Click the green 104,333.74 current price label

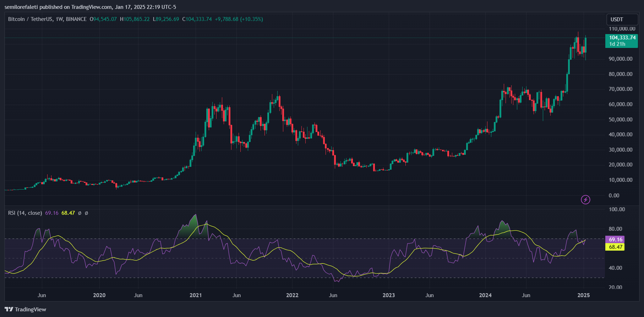pos(622,37)
